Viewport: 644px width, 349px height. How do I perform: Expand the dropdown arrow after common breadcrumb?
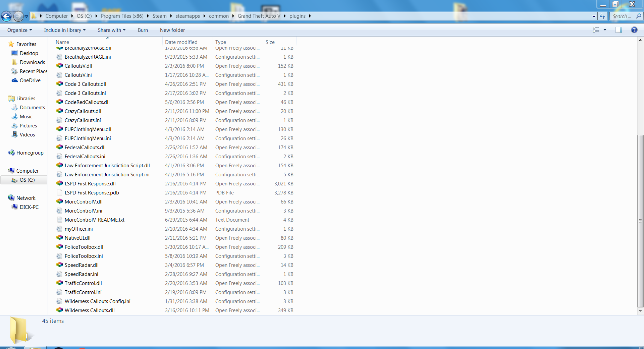pos(233,16)
